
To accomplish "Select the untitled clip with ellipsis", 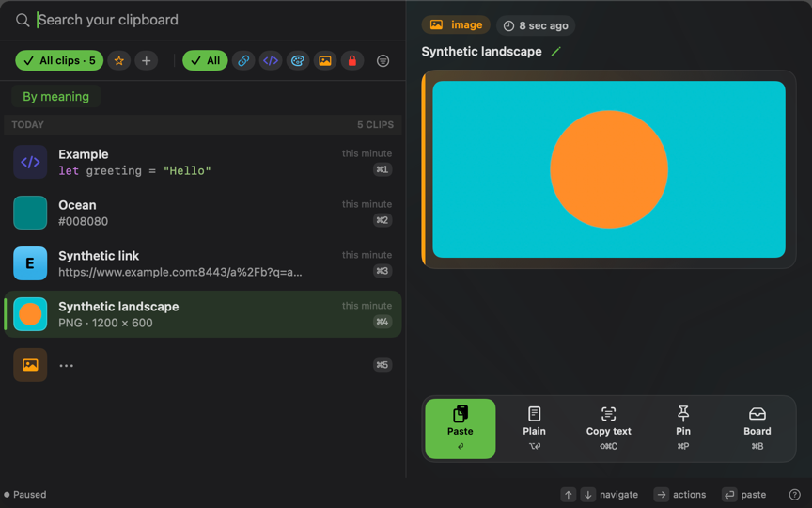I will pos(202,365).
